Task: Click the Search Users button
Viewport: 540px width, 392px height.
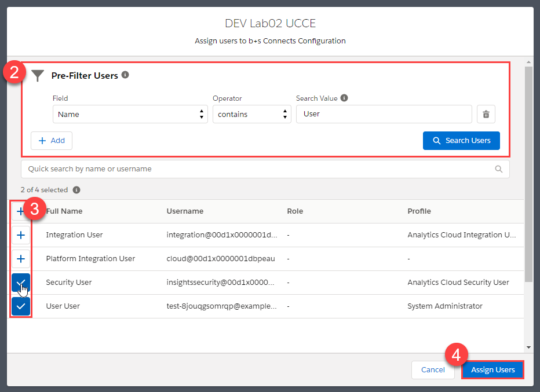Action: tap(461, 141)
